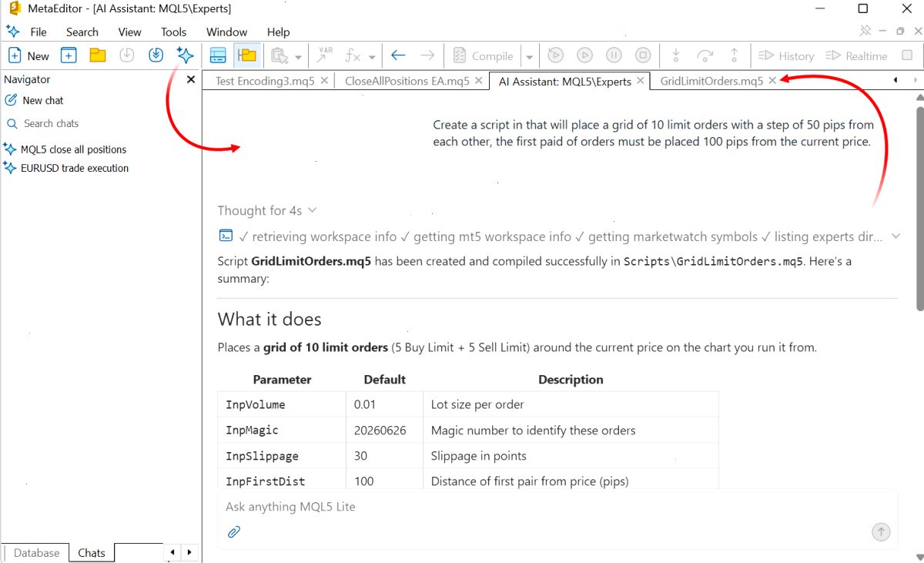This screenshot has width=924, height=563.
Task: Click the pause debugging icon
Action: [614, 55]
